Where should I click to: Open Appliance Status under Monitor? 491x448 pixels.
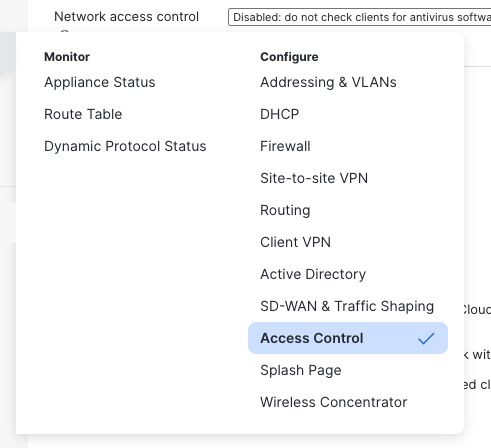tap(100, 82)
